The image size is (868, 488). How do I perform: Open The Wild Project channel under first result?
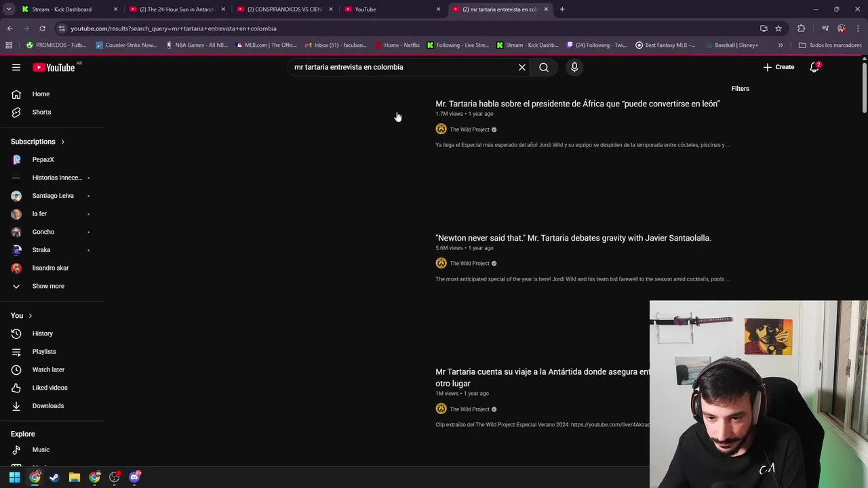point(469,129)
